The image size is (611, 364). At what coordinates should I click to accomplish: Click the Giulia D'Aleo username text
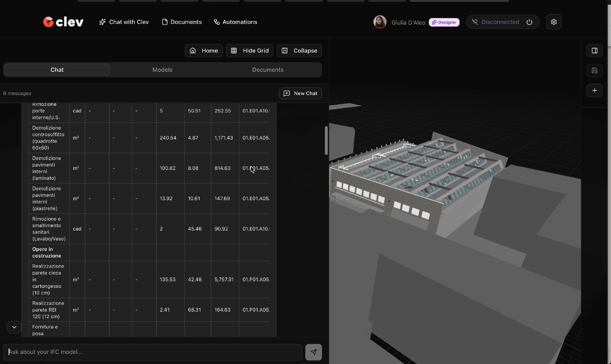[x=408, y=23]
